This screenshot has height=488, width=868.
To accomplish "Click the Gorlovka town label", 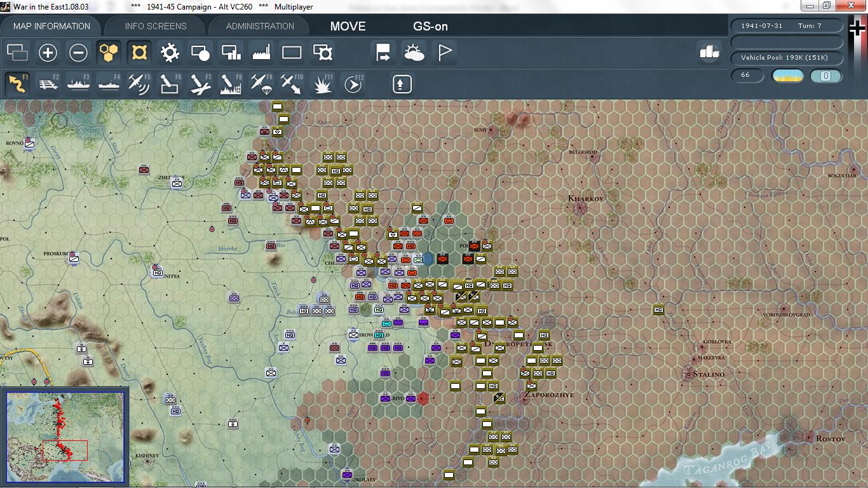I will [717, 342].
